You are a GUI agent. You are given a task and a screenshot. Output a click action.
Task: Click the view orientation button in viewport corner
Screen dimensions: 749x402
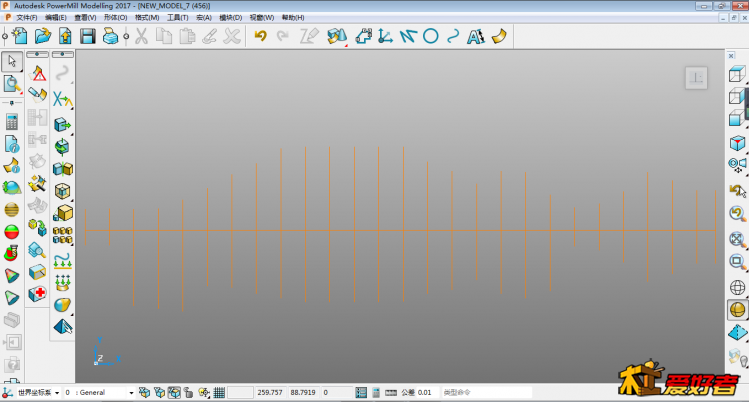coord(696,78)
